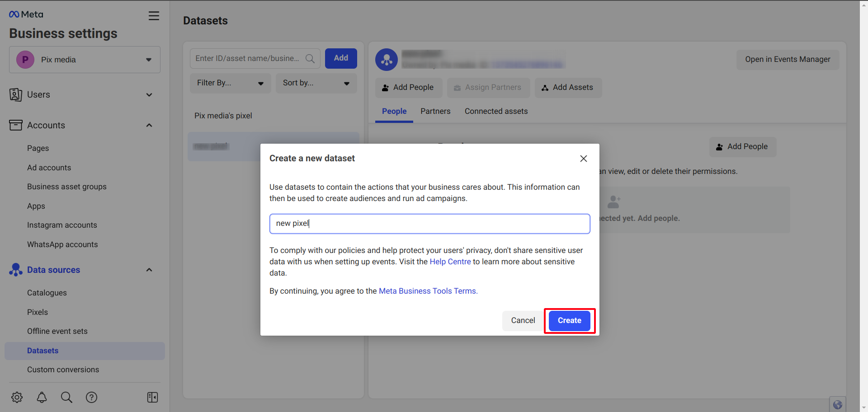This screenshot has height=412, width=868.
Task: Select the People tab
Action: (394, 111)
